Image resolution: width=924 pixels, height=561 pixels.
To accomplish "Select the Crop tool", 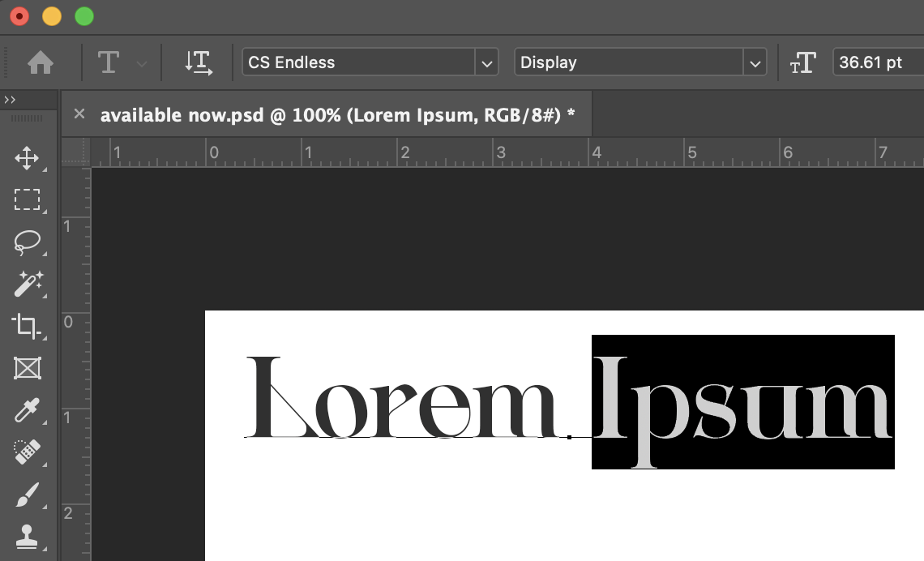I will tap(27, 326).
